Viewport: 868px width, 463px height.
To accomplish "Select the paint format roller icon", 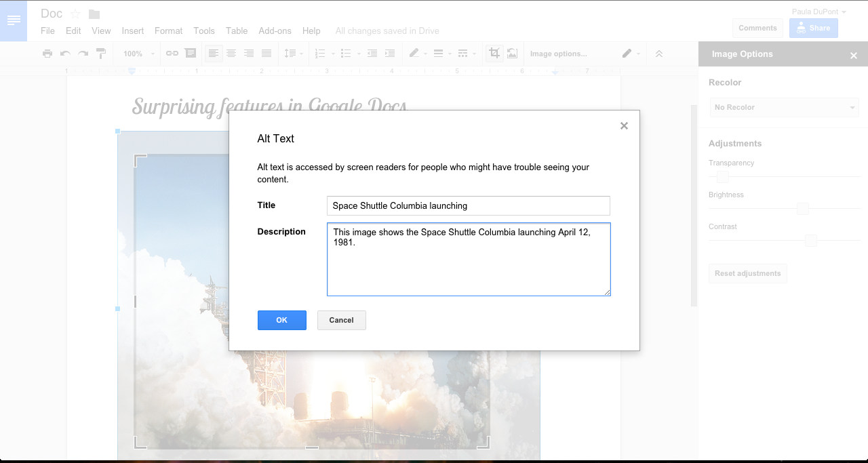I will coord(101,54).
